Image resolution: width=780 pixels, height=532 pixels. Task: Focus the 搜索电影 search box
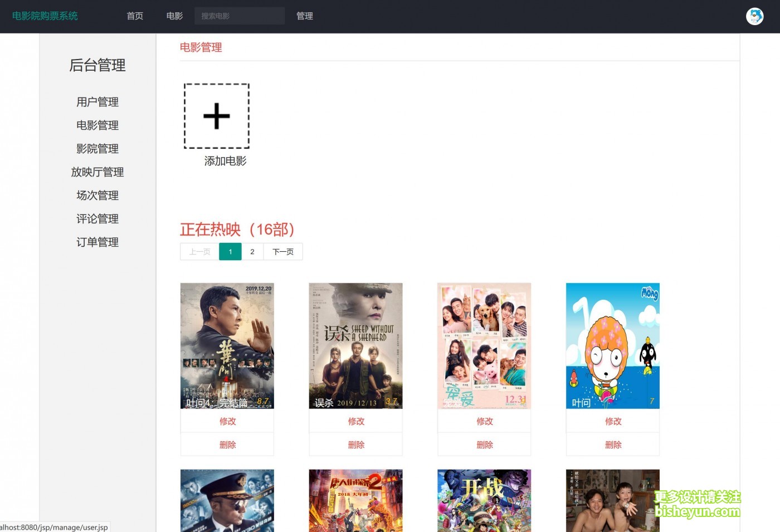tap(239, 16)
